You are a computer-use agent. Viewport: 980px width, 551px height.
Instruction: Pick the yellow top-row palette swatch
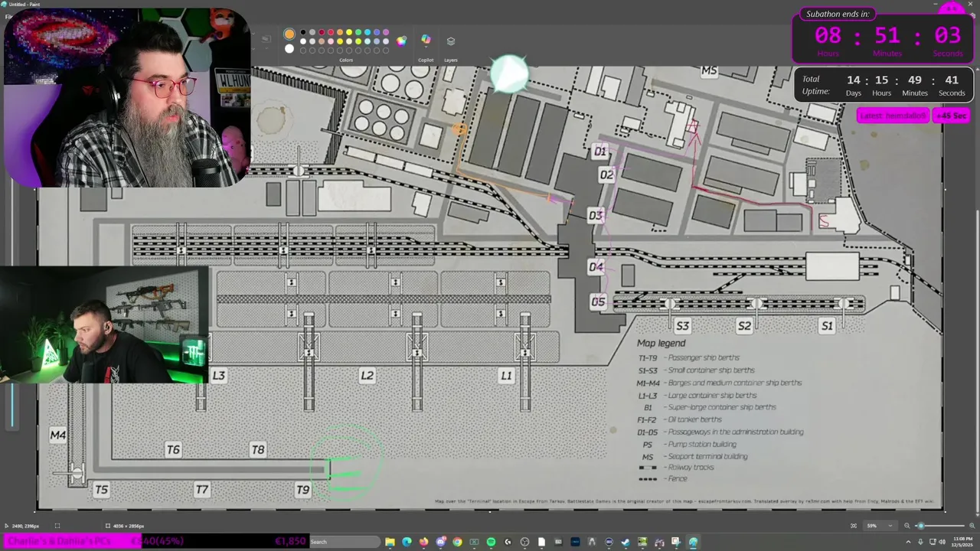(349, 32)
